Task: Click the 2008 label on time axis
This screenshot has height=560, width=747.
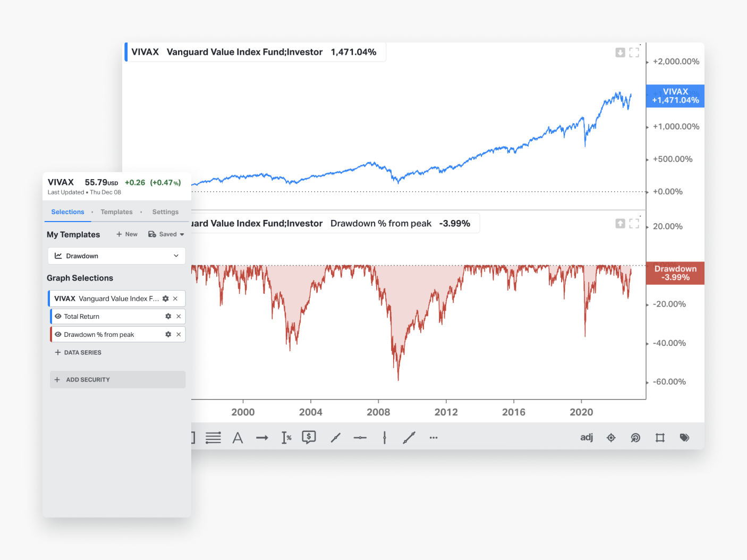Action: tap(378, 412)
